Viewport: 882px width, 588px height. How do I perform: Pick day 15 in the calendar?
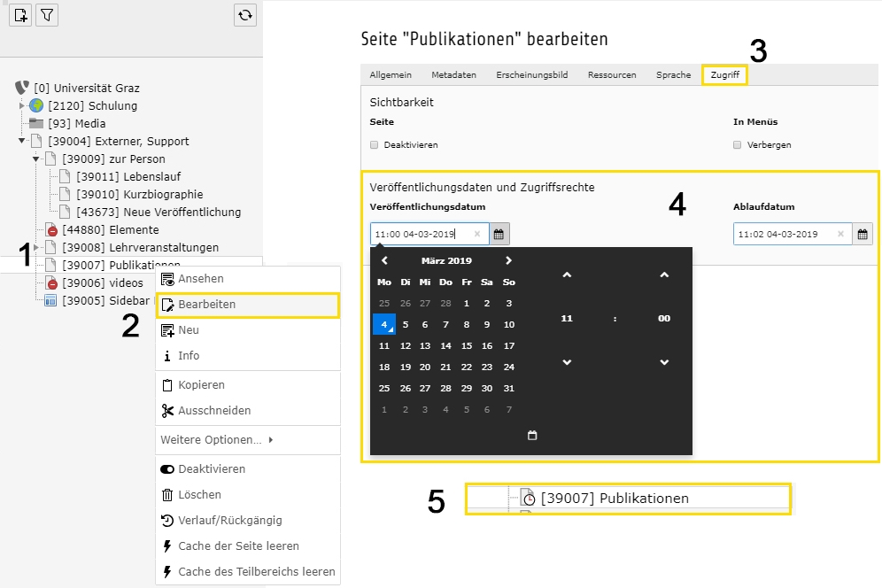click(467, 345)
